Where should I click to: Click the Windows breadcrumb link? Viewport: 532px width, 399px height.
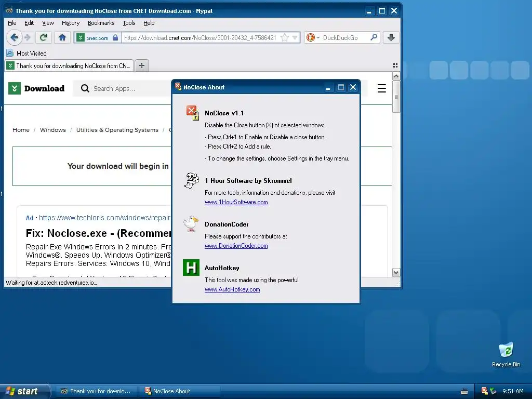click(53, 130)
